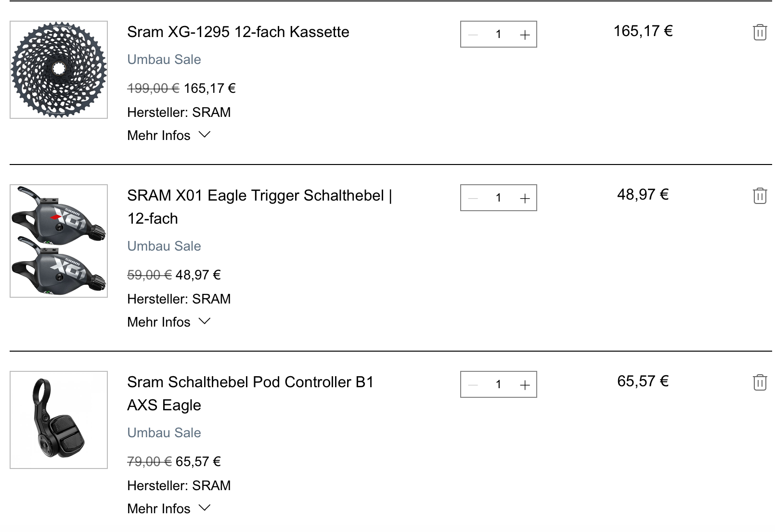Remove the X01 Eagle Trigger Schalthebel item

pos(760,196)
